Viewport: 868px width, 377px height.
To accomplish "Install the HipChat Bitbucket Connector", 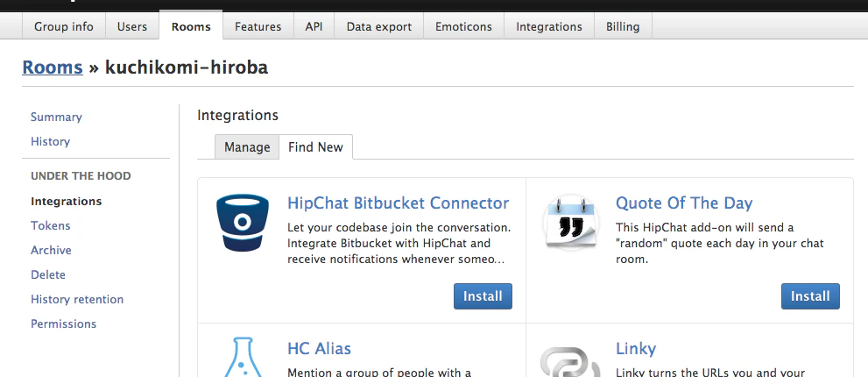I will 483,296.
